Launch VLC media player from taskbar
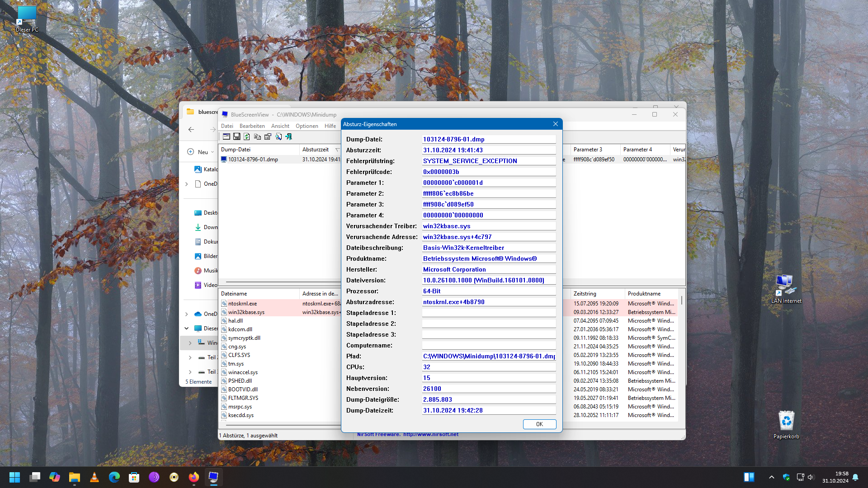Screen dimensions: 868x488 (94, 477)
